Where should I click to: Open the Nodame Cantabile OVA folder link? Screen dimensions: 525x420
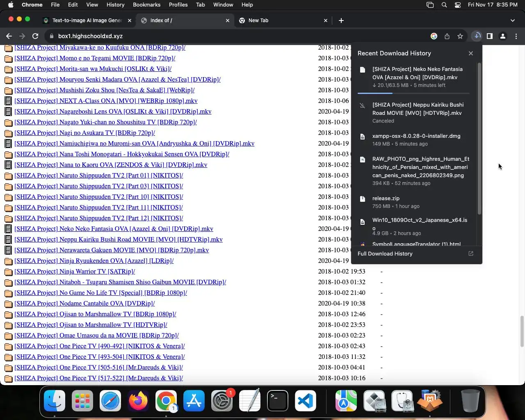click(84, 304)
